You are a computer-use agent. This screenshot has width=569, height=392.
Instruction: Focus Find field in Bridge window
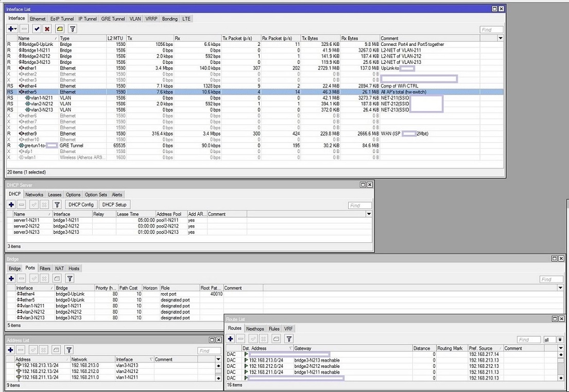pyautogui.click(x=551, y=279)
